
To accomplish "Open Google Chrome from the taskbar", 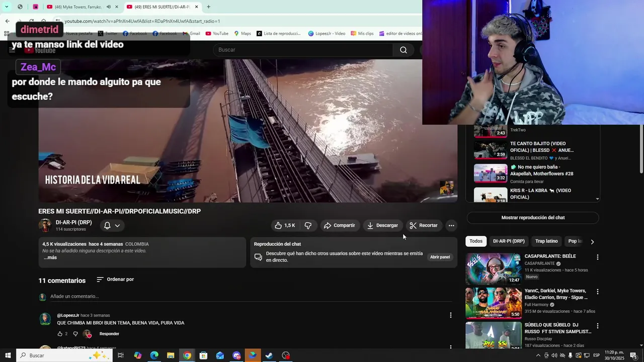I will [x=187, y=355].
